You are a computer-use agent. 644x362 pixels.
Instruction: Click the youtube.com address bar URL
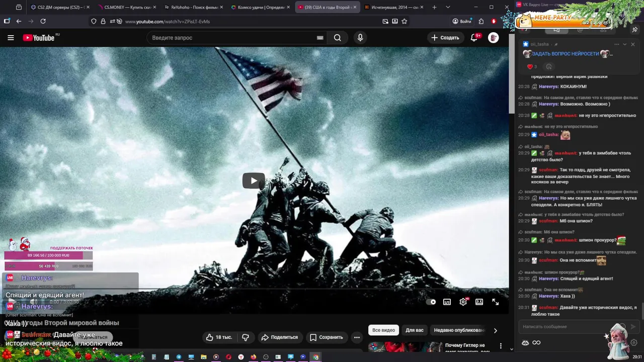168,22
